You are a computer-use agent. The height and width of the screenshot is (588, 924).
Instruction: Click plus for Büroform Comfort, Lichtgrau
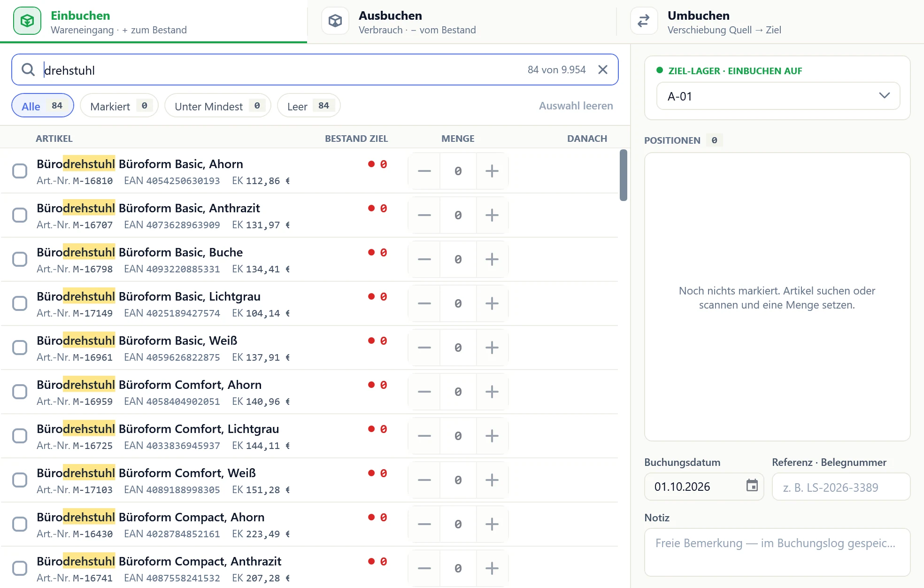(x=492, y=436)
